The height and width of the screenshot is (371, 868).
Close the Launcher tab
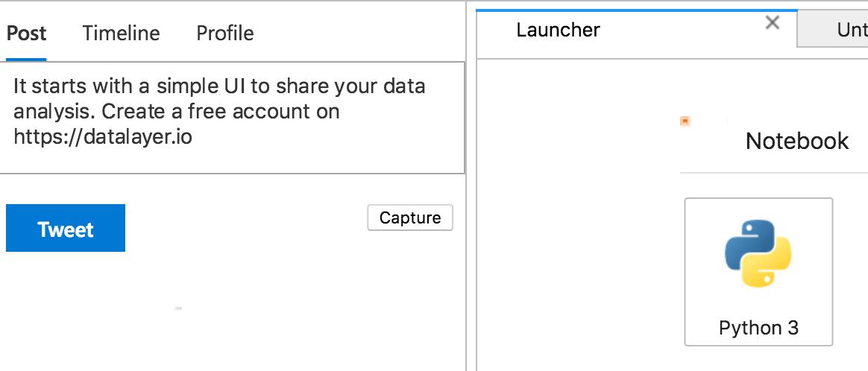click(x=773, y=22)
